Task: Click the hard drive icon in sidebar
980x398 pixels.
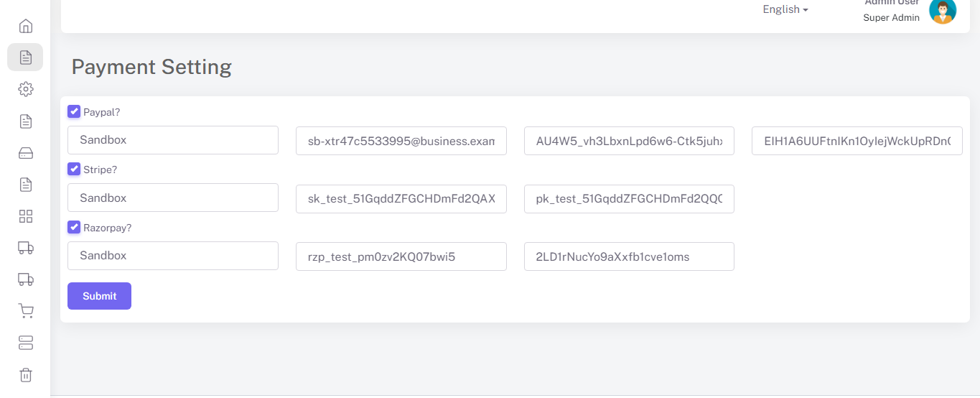Action: (x=25, y=153)
